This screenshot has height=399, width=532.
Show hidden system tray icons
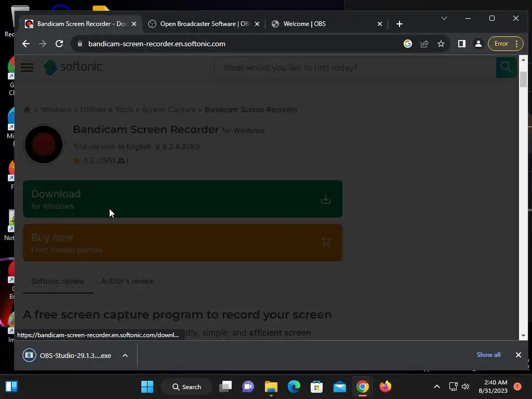(x=437, y=387)
